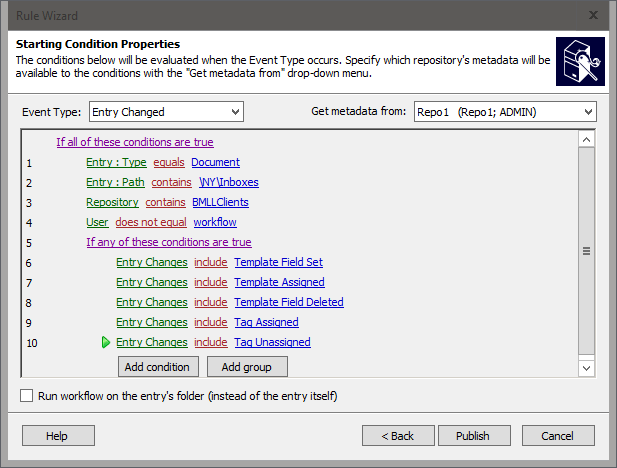Expand the Get metadata from dropdown
Screen dimensions: 617x468
[x=505, y=112]
